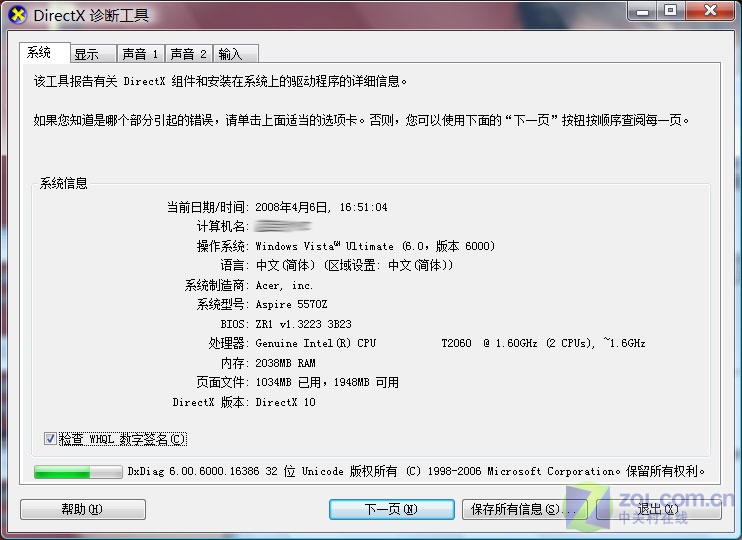The image size is (742, 540).
Task: Open the 输入 tab
Action: coord(235,54)
